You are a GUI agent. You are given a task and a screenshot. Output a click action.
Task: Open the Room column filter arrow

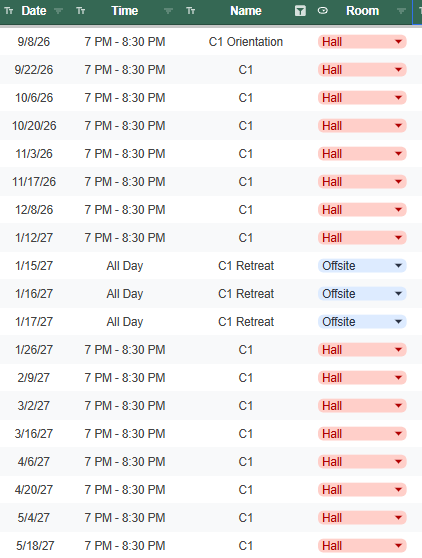click(x=401, y=11)
